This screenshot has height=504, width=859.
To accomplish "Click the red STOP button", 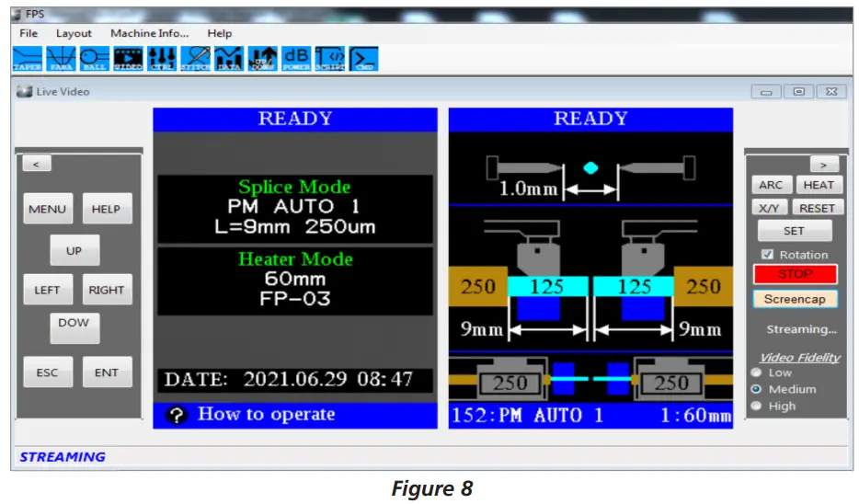I will (x=795, y=274).
